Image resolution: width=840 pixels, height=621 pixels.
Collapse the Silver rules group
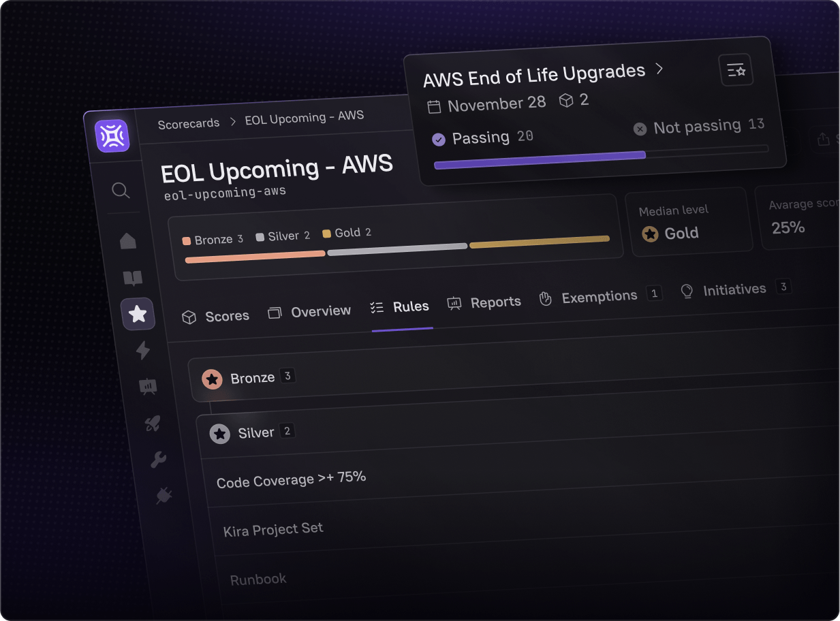[x=255, y=433]
